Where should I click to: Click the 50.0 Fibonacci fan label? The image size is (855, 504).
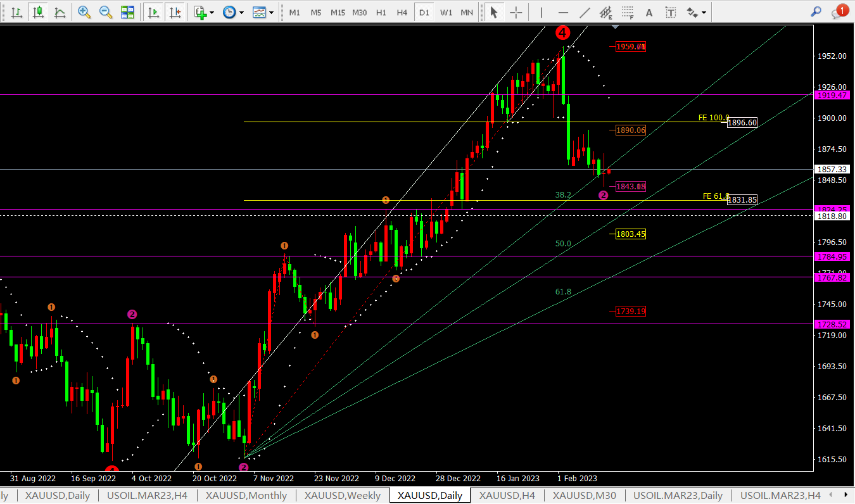pos(563,244)
